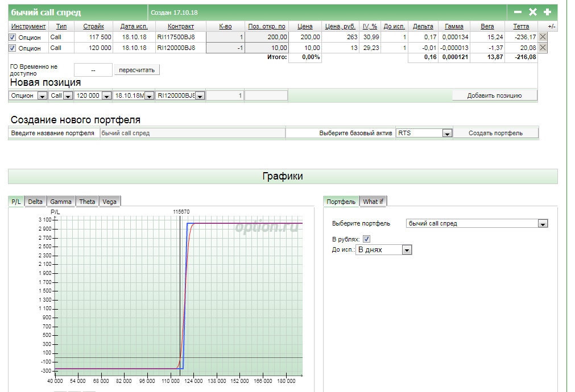Click 'Создать портфель' button
This screenshot has width=575, height=392.
[x=495, y=133]
